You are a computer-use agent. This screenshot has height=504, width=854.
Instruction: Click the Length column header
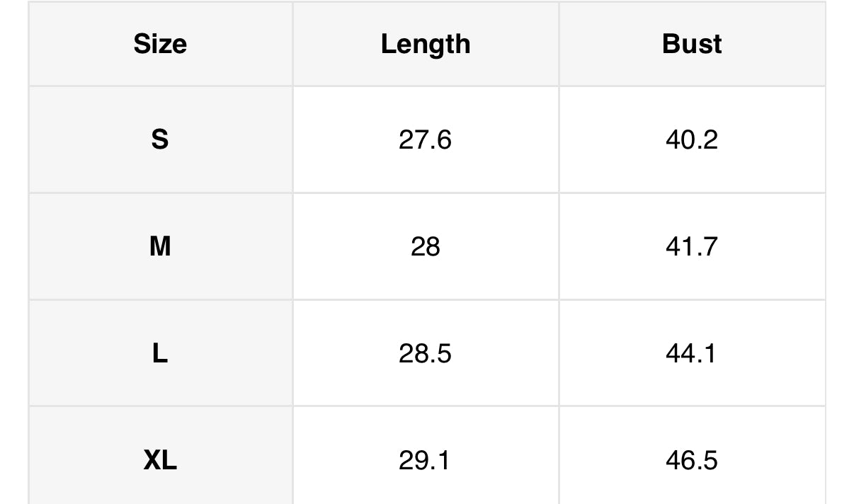click(x=426, y=44)
